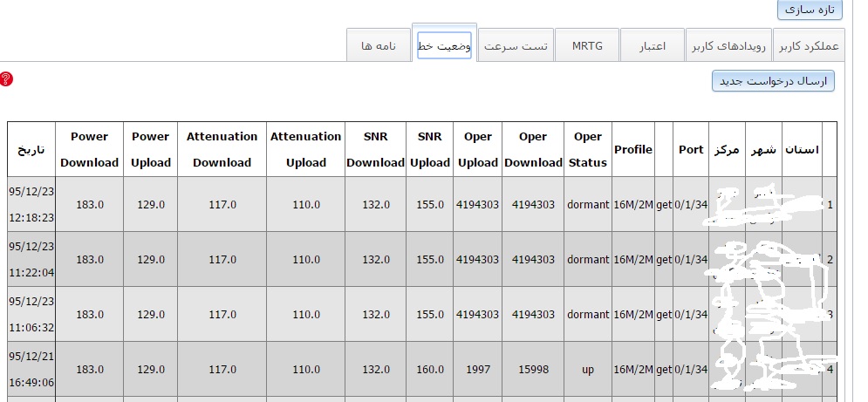868x402 pixels.
Task: Select the MRTG tab
Action: click(586, 45)
